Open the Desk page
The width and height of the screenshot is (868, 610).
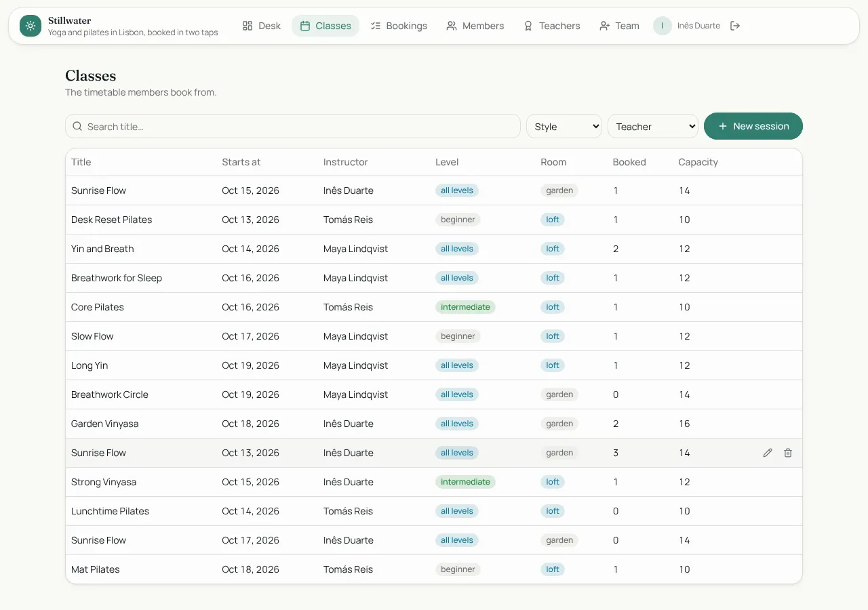tap(262, 26)
